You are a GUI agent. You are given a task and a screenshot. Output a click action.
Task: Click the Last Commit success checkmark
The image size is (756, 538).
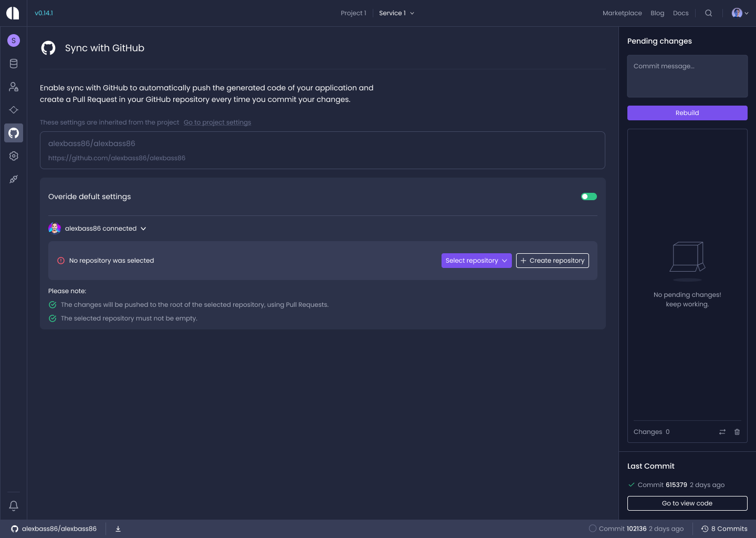(631, 485)
